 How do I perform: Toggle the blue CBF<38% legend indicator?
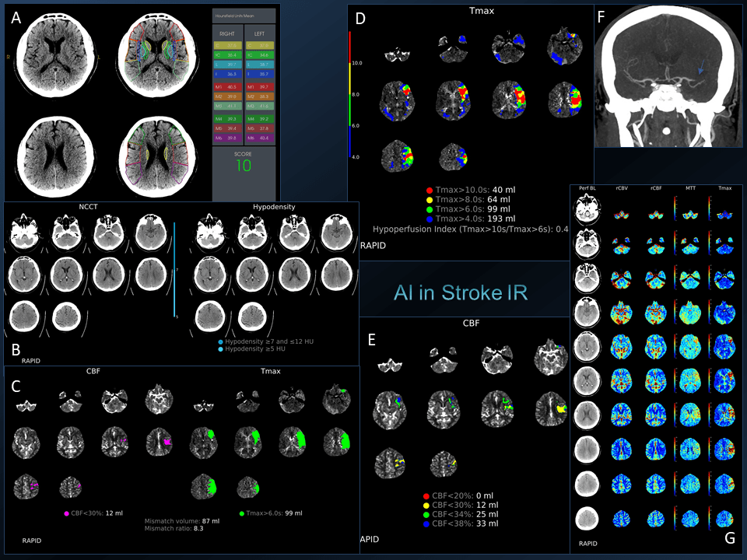[x=426, y=523]
